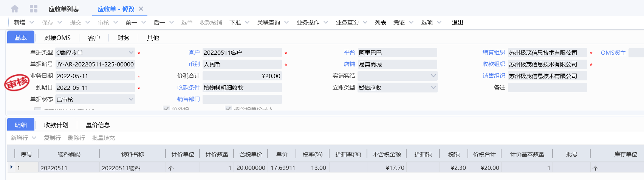Click the 选单 toolbar item
This screenshot has height=180, width=644.
(187, 22)
